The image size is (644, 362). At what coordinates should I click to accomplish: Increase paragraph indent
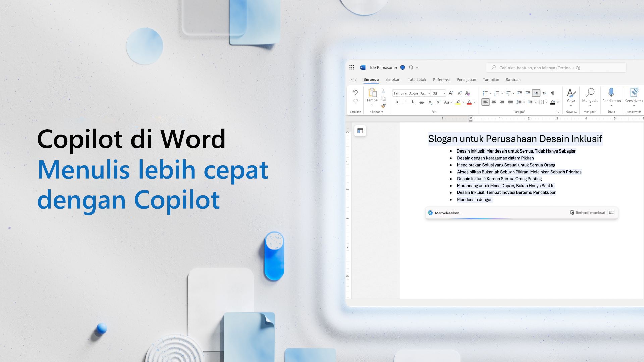[528, 93]
